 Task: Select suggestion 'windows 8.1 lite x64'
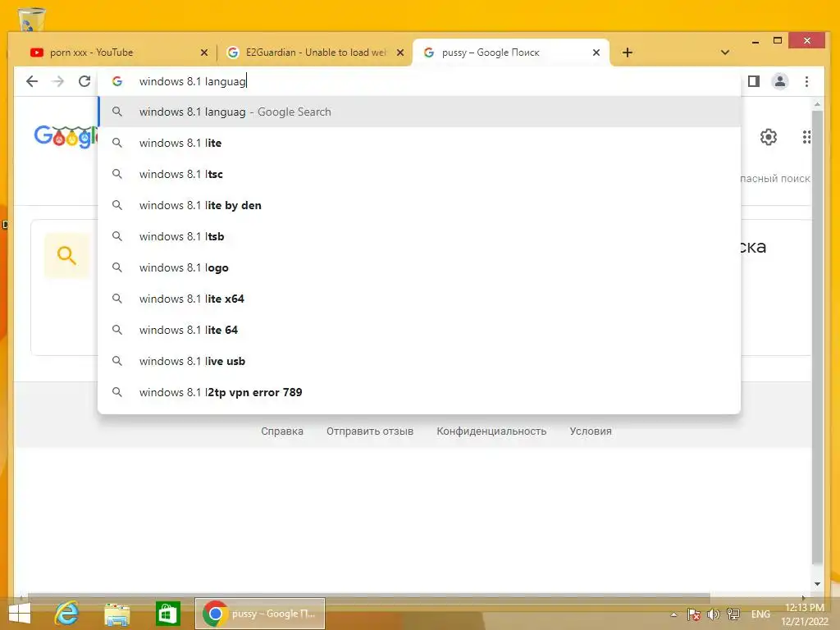coord(419,299)
